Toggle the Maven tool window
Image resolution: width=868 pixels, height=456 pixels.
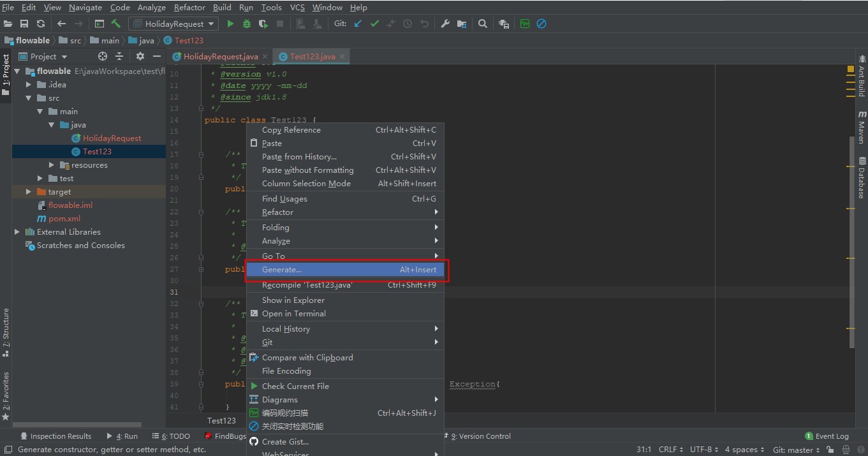pos(862,128)
